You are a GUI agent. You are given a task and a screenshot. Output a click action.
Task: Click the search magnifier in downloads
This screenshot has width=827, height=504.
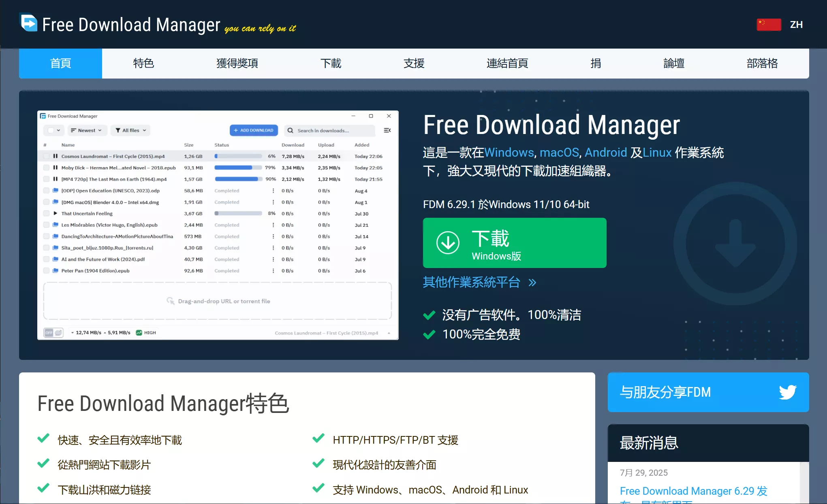(x=290, y=130)
